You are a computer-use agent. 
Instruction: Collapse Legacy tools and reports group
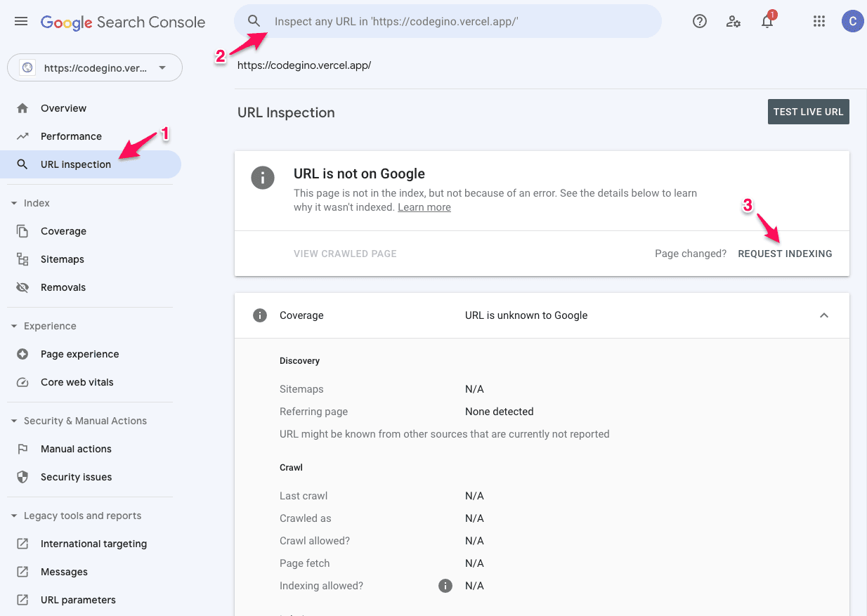[13, 516]
